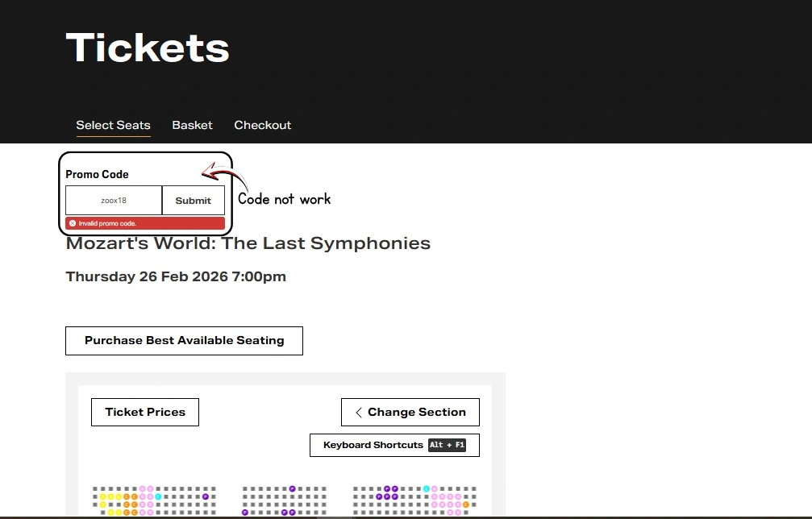Select the orange seat at far right of right block

click(466, 504)
